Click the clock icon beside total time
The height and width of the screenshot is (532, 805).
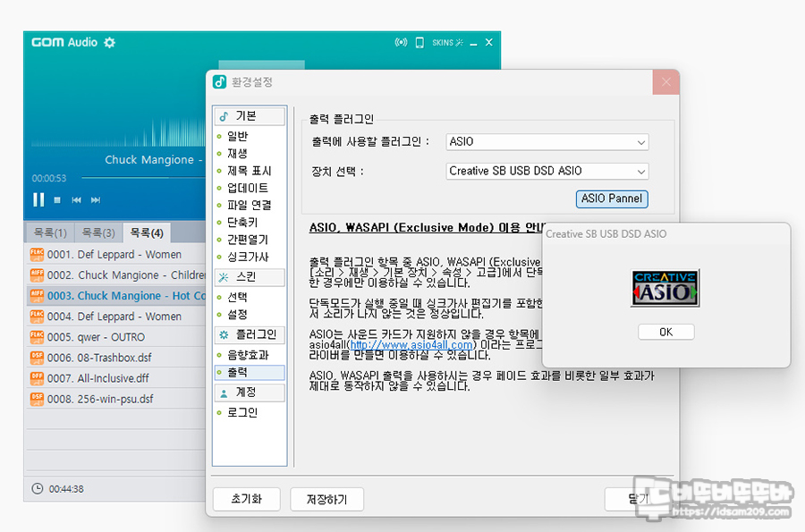coord(38,488)
